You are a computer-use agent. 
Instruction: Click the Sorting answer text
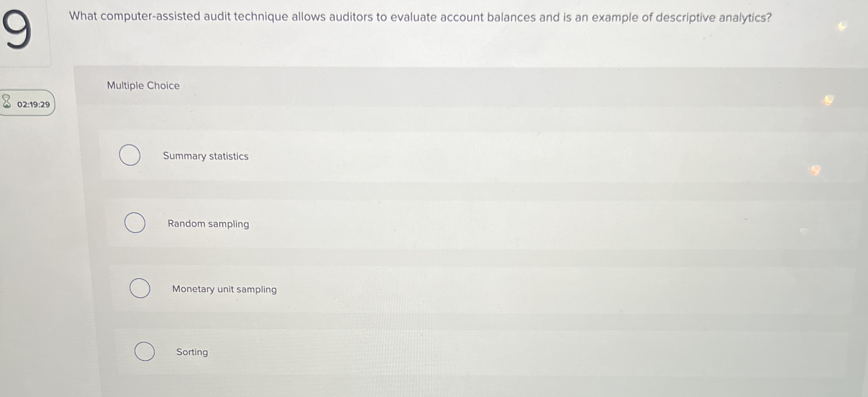tap(192, 352)
